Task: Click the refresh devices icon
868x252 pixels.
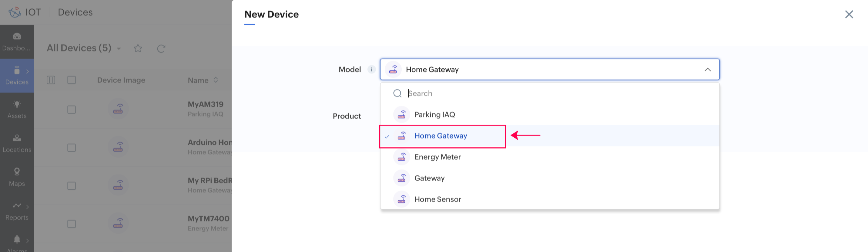Action: [161, 48]
